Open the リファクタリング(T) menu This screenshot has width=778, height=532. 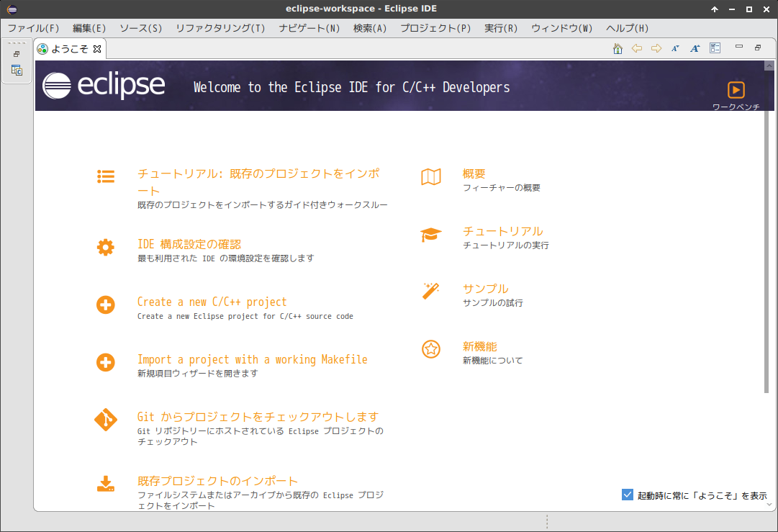click(x=220, y=28)
